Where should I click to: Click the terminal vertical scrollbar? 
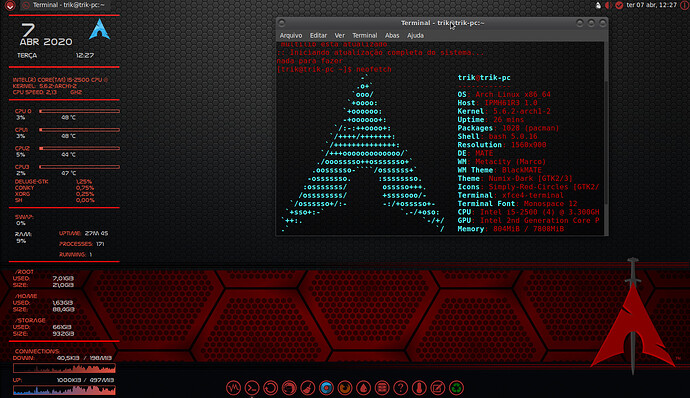606,139
